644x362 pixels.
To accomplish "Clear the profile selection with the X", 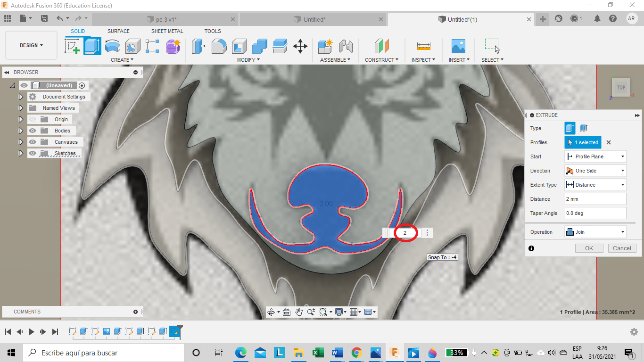I will pyautogui.click(x=609, y=142).
